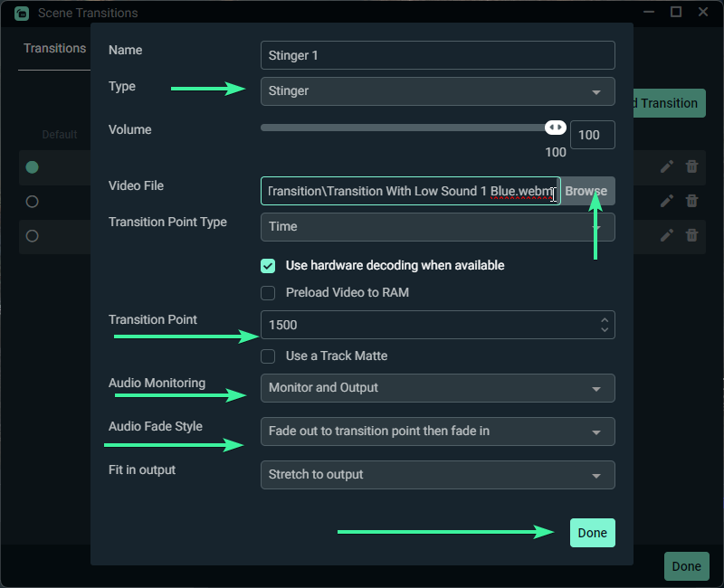Expand the Audio Monitoring dropdown
Image resolution: width=724 pixels, height=588 pixels.
point(438,388)
